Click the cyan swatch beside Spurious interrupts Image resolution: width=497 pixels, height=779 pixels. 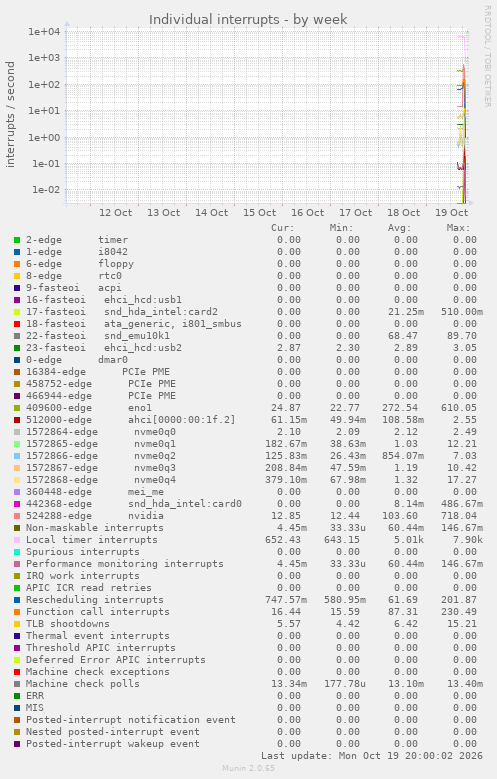[x=17, y=552]
